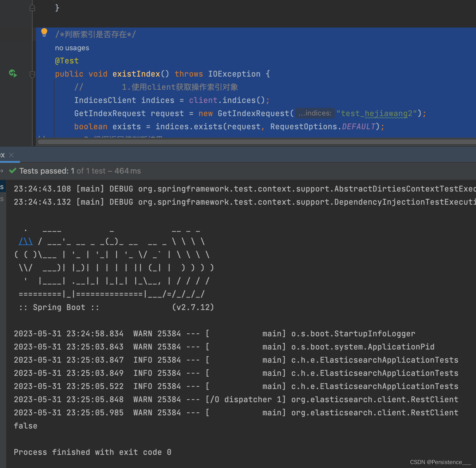The image size is (476, 468).
Task: Click the existIndex method name
Action: point(136,74)
